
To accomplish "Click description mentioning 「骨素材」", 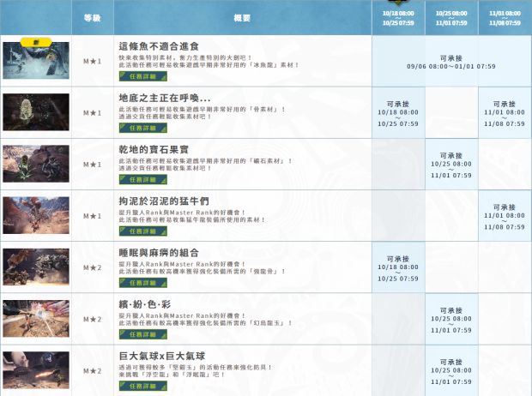I will [203, 113].
